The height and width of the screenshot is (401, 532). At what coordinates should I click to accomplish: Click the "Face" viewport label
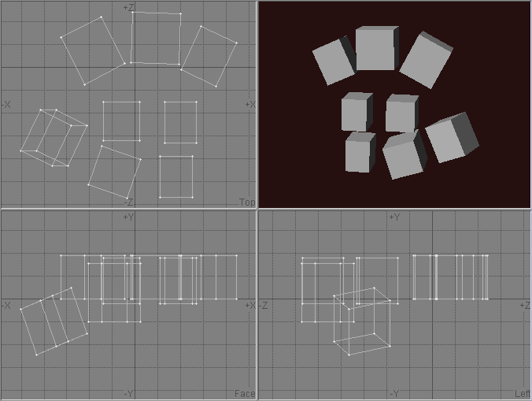[x=245, y=394]
